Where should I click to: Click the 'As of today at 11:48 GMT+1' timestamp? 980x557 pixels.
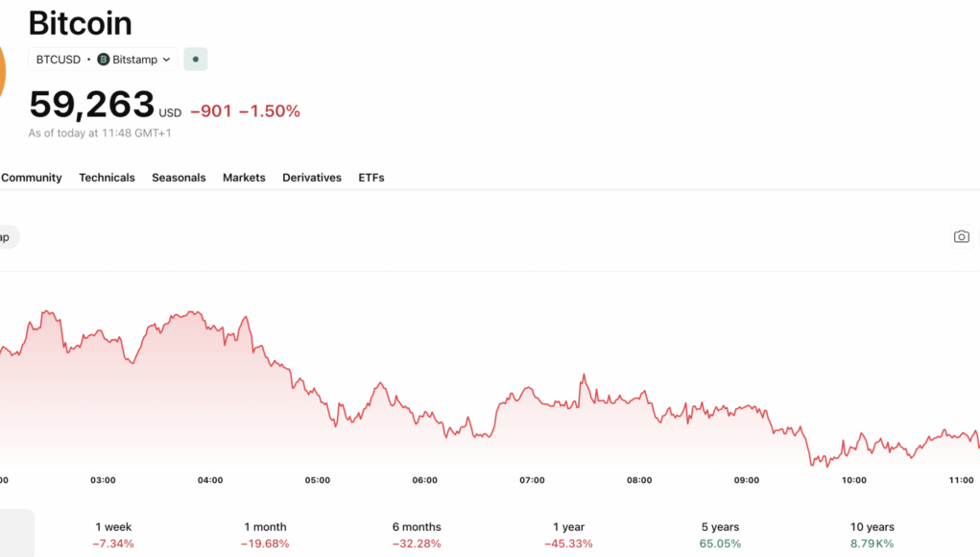[x=100, y=133]
